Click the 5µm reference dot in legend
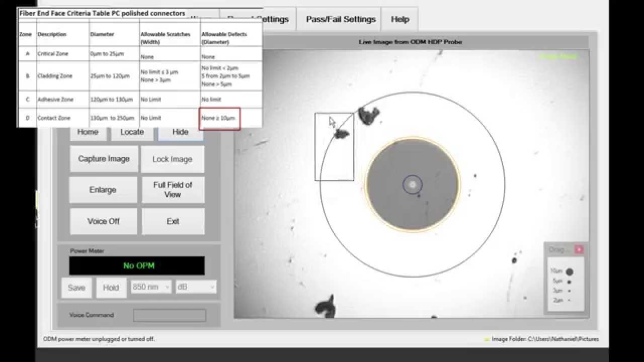This screenshot has height=362, width=644. point(569,282)
